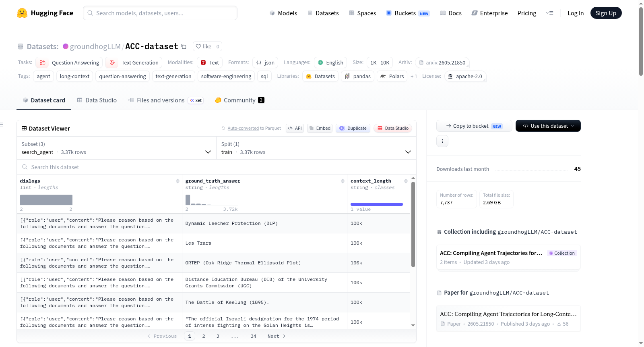Go to Models in the top navigation
The width and height of the screenshot is (644, 347).
click(x=283, y=13)
